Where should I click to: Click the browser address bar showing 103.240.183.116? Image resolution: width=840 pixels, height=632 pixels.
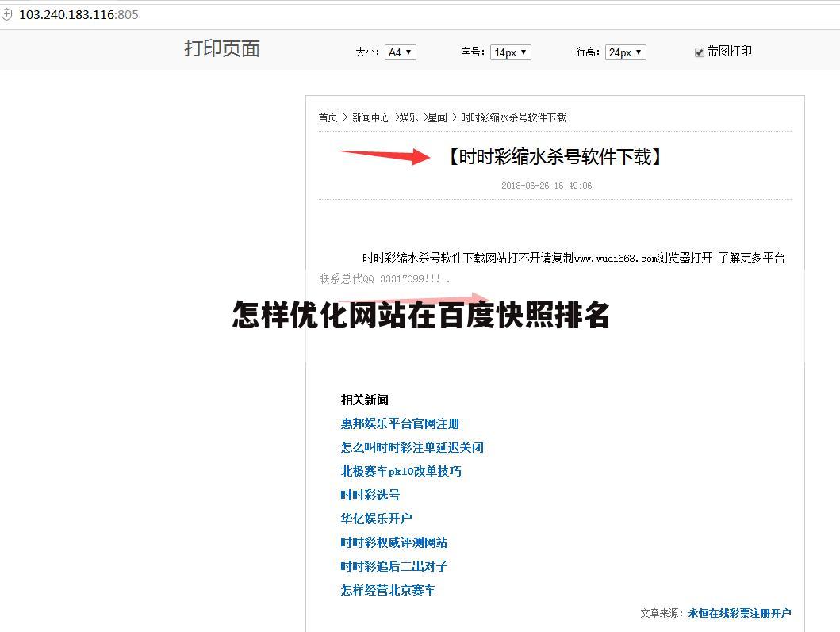click(x=79, y=13)
